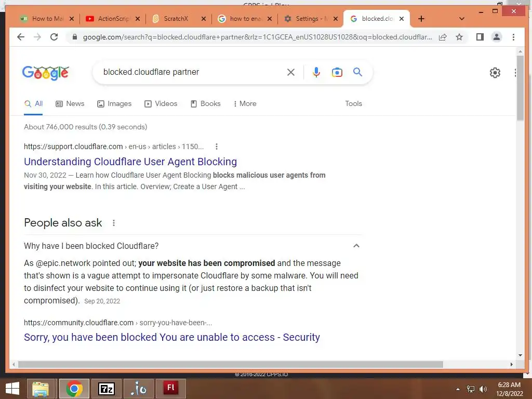Bookmark this page with the star icon
The height and width of the screenshot is (399, 532).
[459, 37]
